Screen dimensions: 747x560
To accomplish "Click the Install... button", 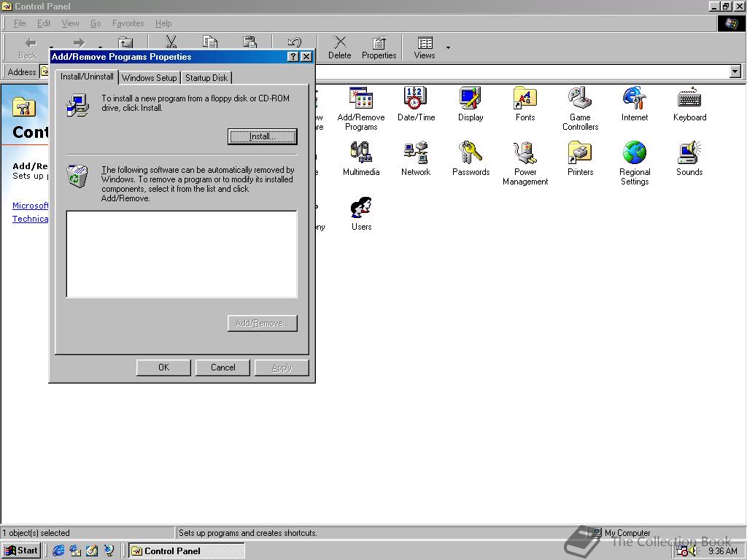I will 262,136.
